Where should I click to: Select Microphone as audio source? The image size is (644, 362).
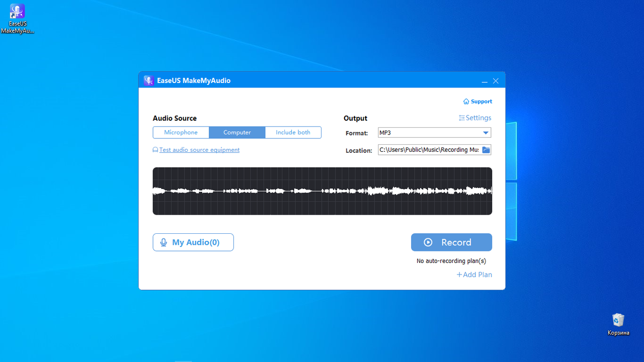pyautogui.click(x=181, y=132)
